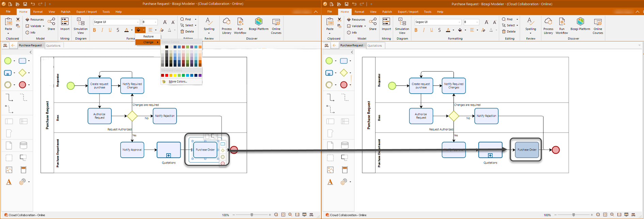Open Bizagi Platform in the right window

tap(580, 24)
